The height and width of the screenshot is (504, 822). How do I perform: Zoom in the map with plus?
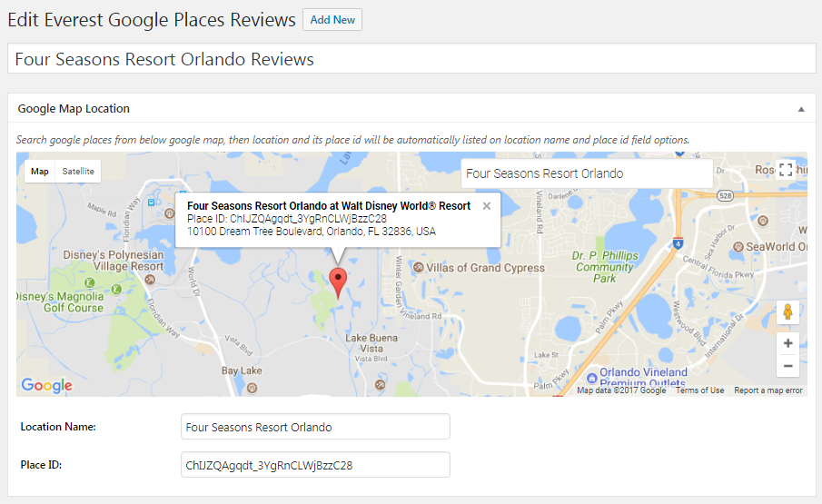[x=787, y=343]
